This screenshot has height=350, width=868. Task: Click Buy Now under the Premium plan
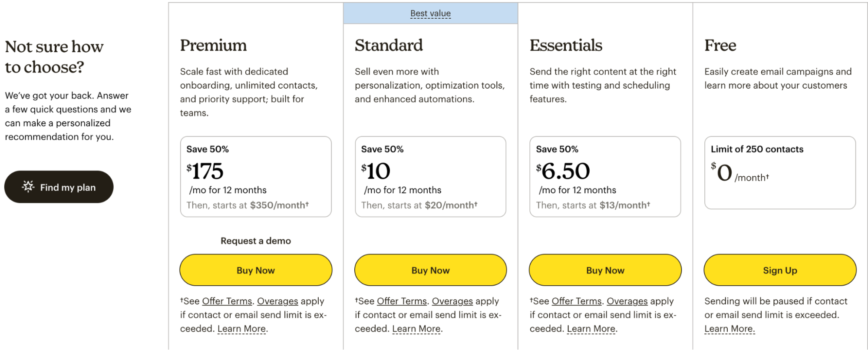[255, 270]
